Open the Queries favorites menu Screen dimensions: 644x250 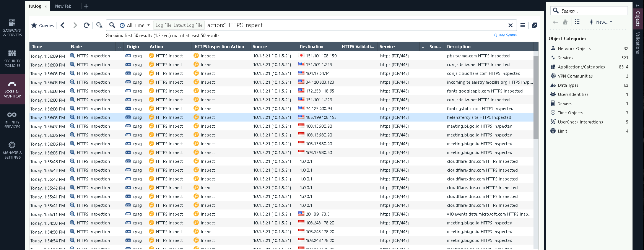[42, 26]
